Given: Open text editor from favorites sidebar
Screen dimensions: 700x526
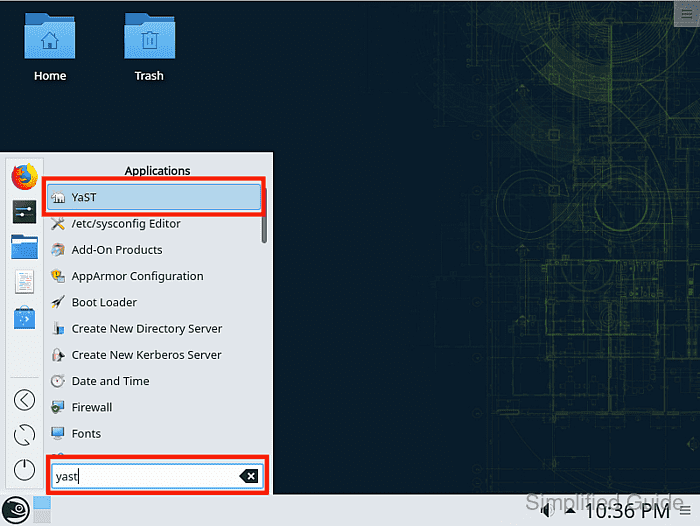Looking at the screenshot, I should (x=25, y=282).
